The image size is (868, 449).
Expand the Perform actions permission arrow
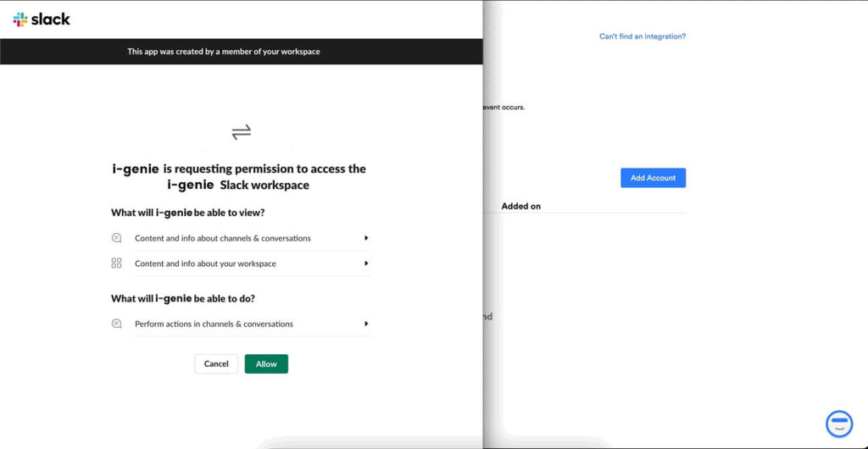click(x=366, y=324)
